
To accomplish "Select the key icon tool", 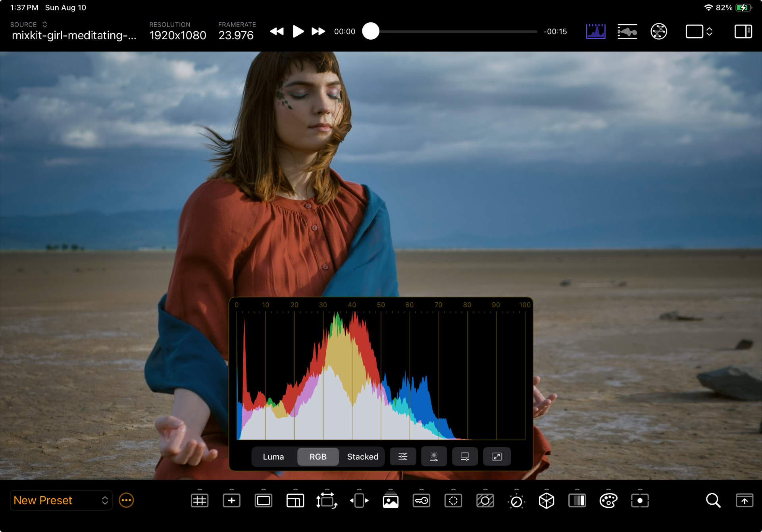I will pyautogui.click(x=421, y=501).
